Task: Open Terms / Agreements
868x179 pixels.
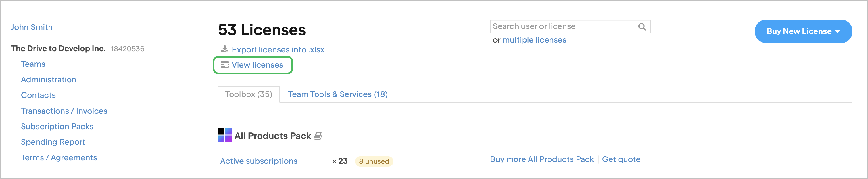Action: [59, 157]
